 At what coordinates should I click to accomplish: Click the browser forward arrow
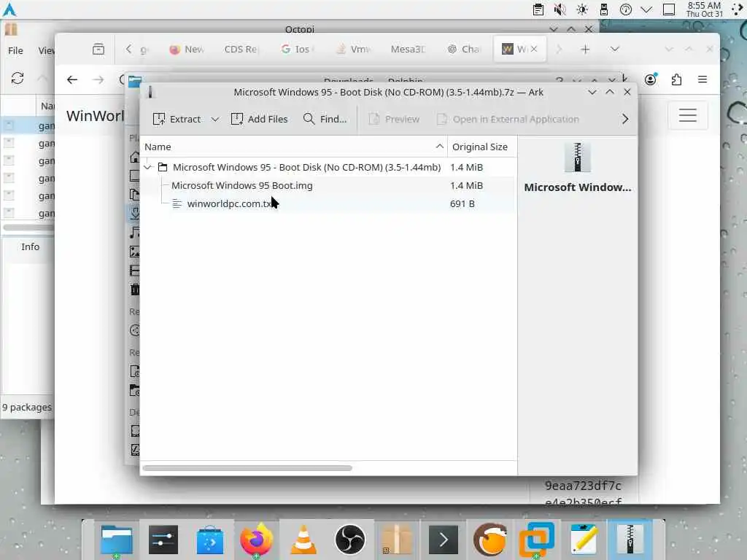click(98, 79)
